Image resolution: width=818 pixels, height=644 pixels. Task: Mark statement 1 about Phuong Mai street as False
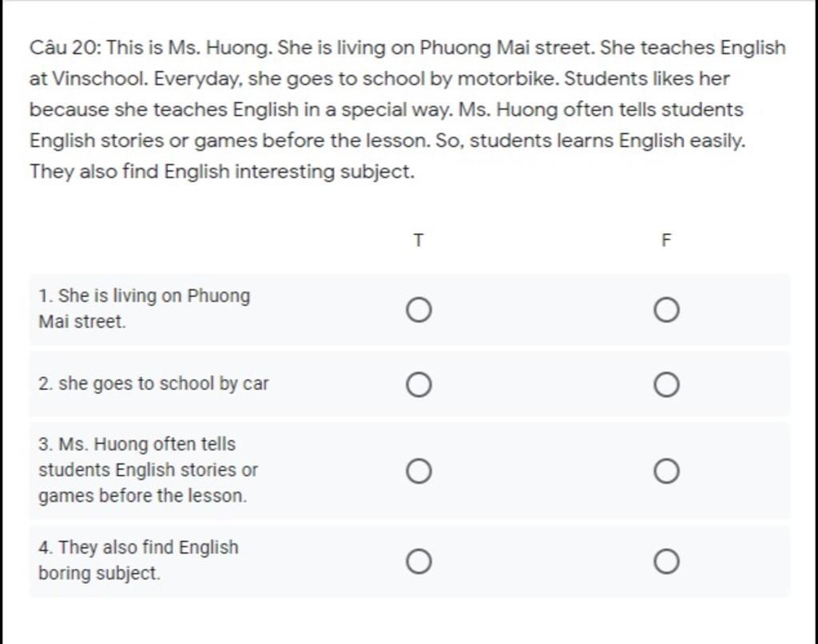click(666, 310)
